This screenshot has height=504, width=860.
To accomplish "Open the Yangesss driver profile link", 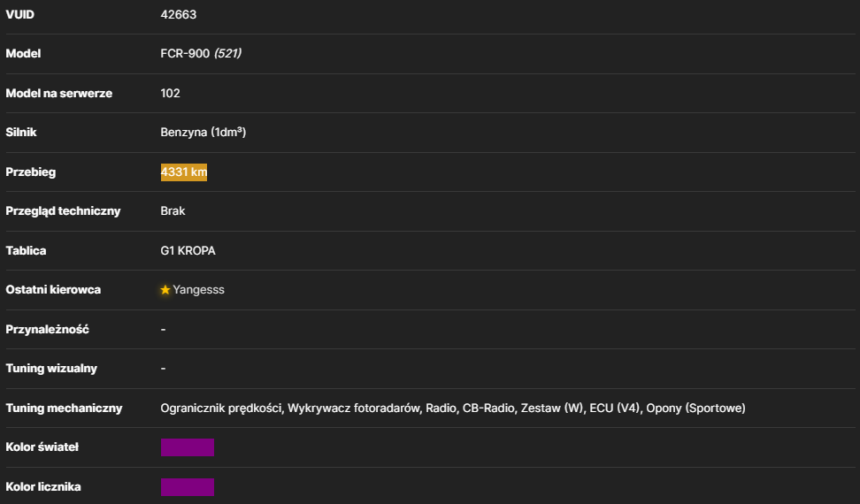I will click(198, 290).
